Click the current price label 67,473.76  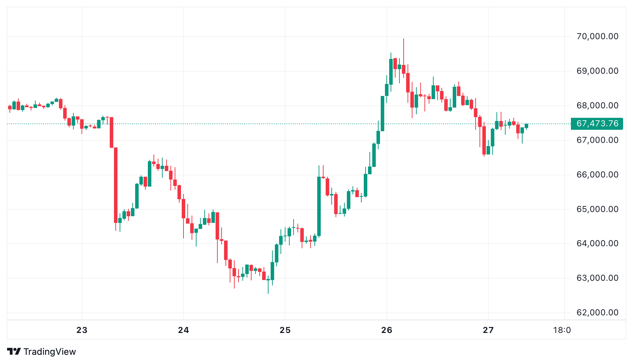pyautogui.click(x=597, y=124)
